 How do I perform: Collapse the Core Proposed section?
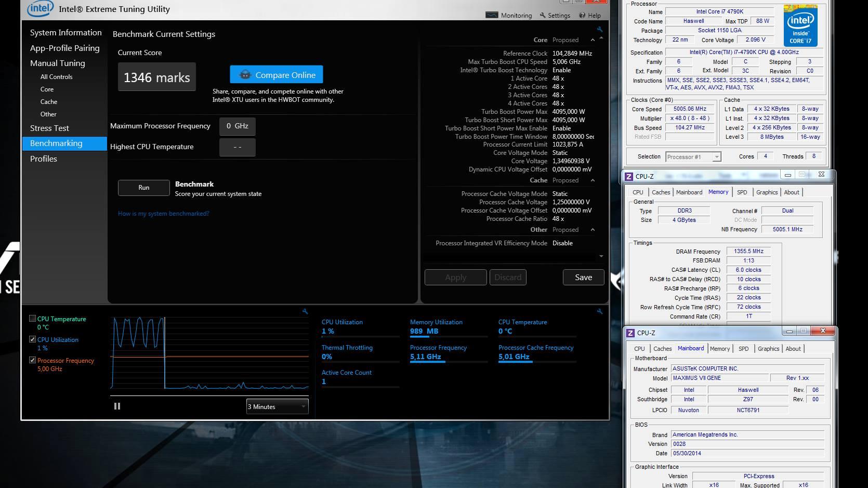click(x=593, y=40)
